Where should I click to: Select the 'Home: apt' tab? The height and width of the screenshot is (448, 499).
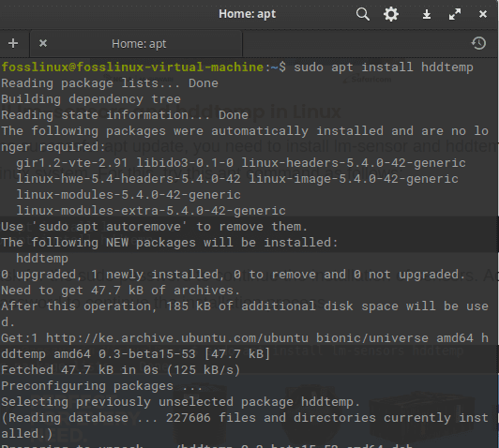[x=136, y=43]
